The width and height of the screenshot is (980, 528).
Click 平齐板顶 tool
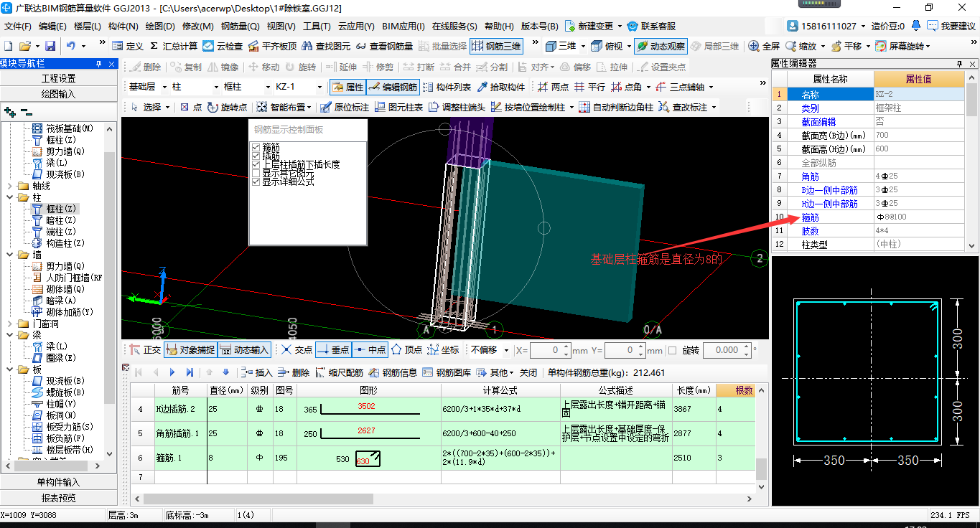click(x=273, y=46)
